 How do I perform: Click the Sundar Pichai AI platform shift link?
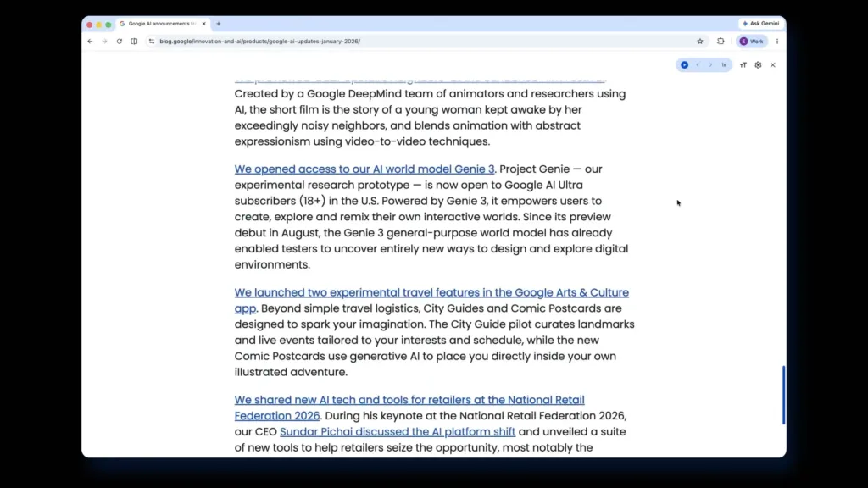click(x=398, y=431)
